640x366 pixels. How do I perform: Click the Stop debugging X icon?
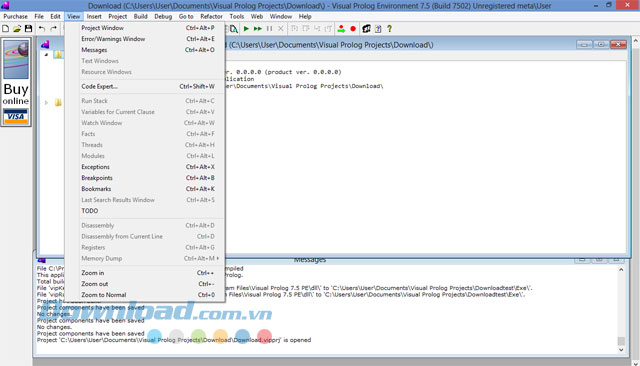pyautogui.click(x=281, y=29)
